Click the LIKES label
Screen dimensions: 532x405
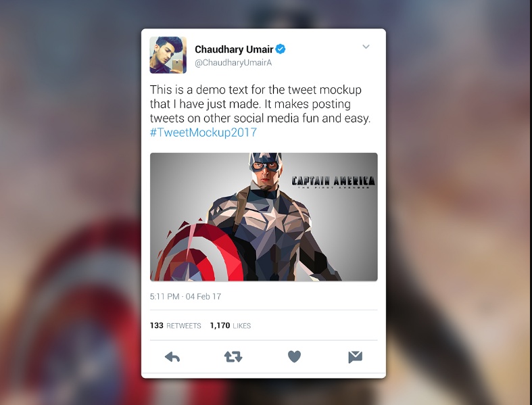pos(241,326)
